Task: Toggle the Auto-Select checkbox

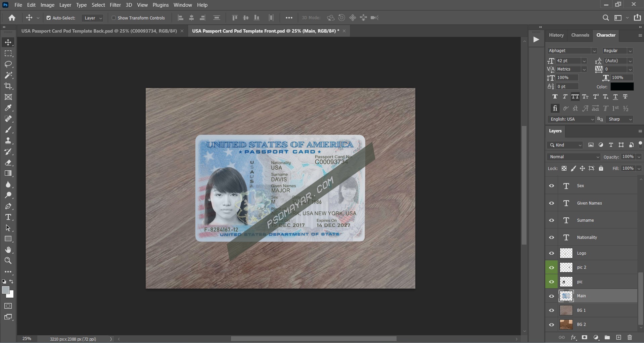Action: pos(49,18)
